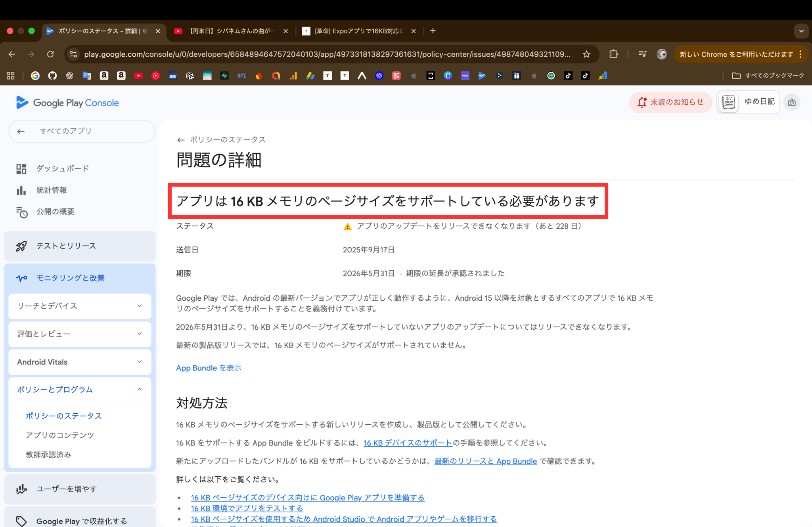Open the YouTube bookmark from bookmarks bar
This screenshot has width=812, height=527.
point(138,76)
